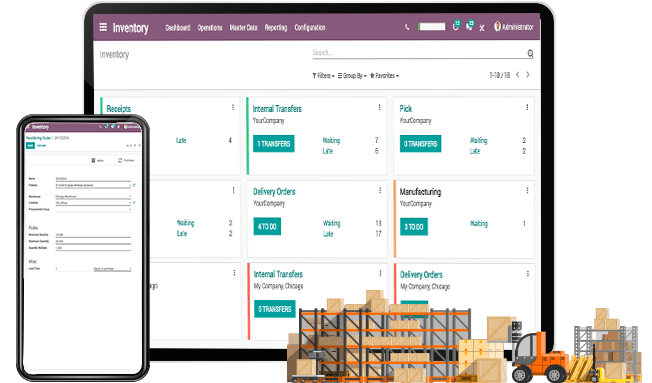The width and height of the screenshot is (652, 383).
Task: Open the activities clock icon with badge
Action: tap(456, 26)
